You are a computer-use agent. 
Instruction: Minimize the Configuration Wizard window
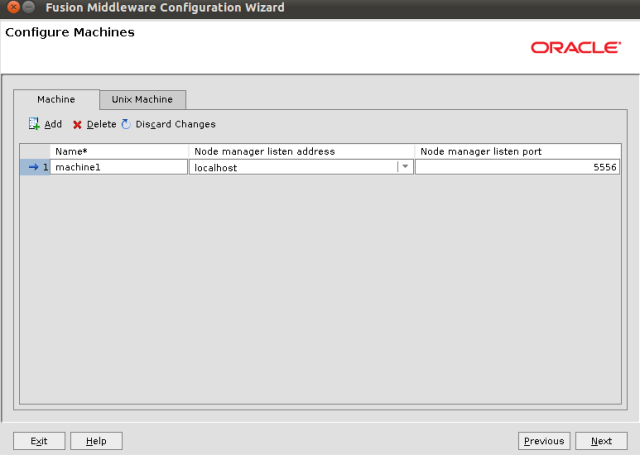pos(28,7)
